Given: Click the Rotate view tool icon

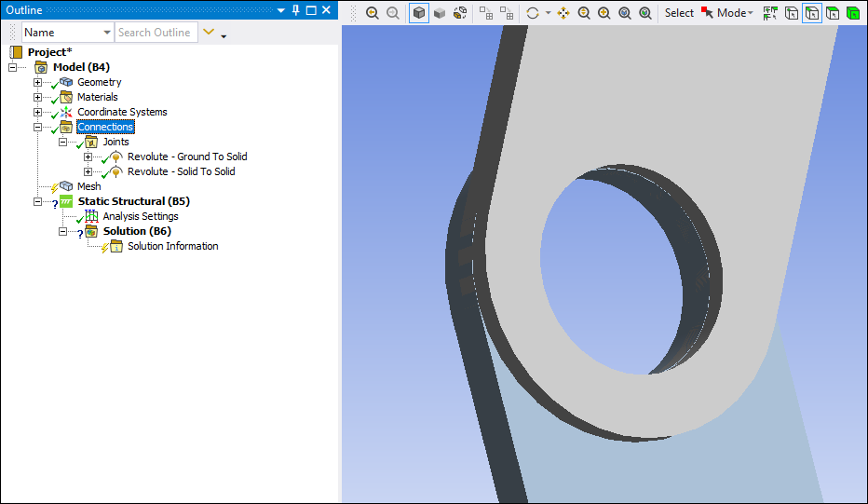Looking at the screenshot, I should [533, 13].
